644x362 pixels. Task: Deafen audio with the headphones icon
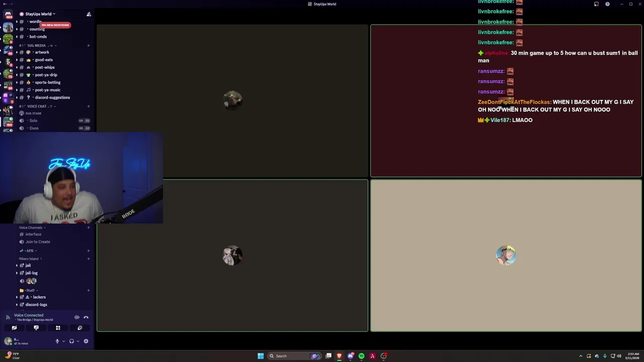(x=71, y=341)
